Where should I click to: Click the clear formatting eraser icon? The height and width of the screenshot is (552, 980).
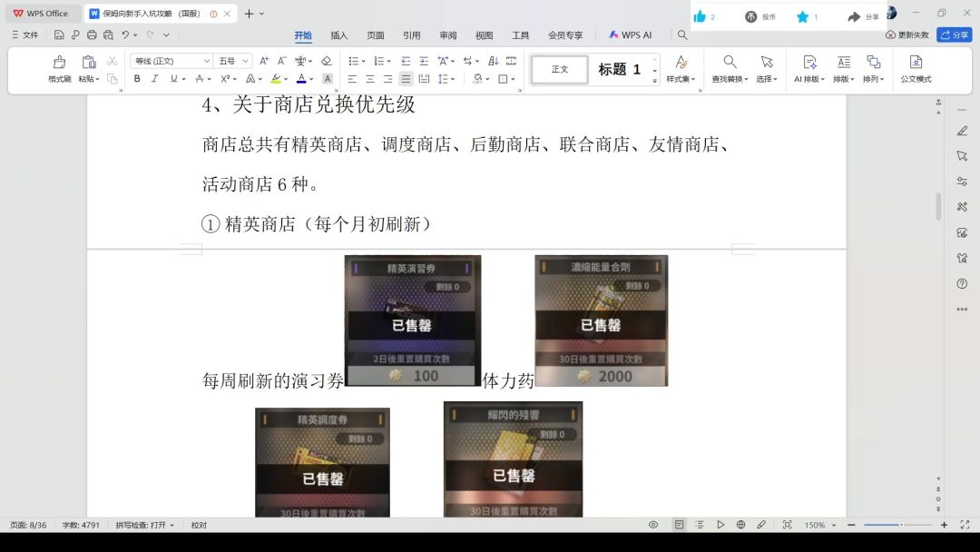tap(326, 61)
